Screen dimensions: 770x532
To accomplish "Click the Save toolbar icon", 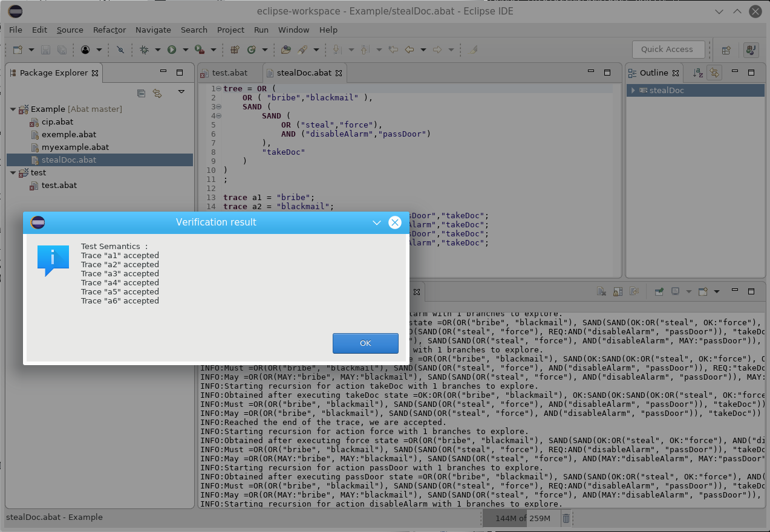I will 45,50.
